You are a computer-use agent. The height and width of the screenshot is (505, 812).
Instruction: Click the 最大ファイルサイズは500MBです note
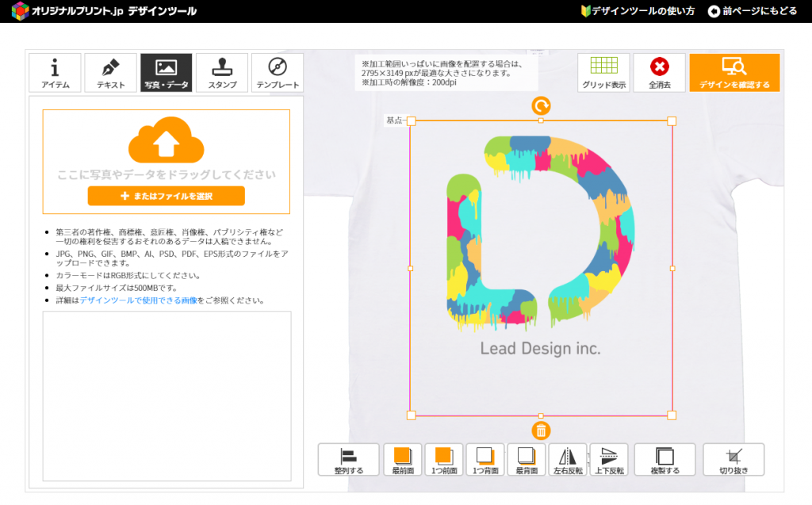(117, 288)
